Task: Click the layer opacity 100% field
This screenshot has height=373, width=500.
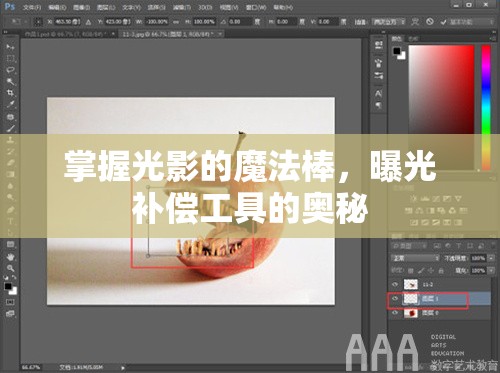Action: (478, 258)
